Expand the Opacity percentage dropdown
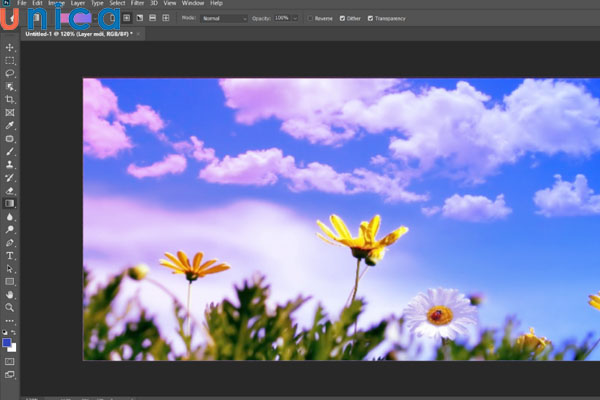This screenshot has height=400, width=600. click(294, 18)
